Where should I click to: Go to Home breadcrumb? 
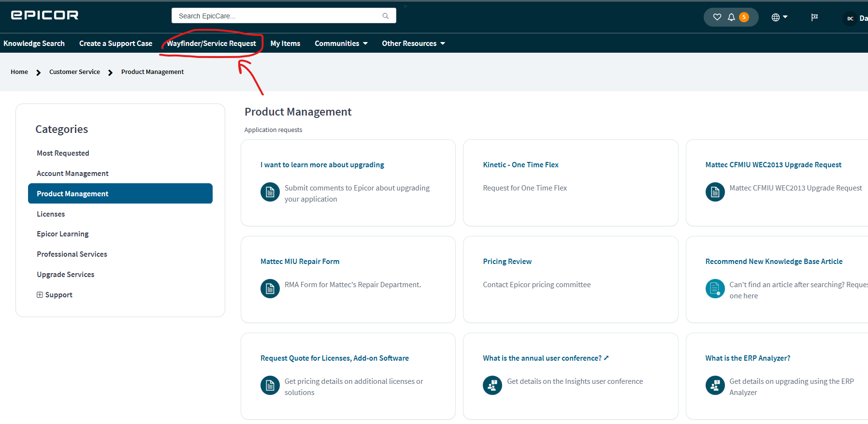[19, 72]
